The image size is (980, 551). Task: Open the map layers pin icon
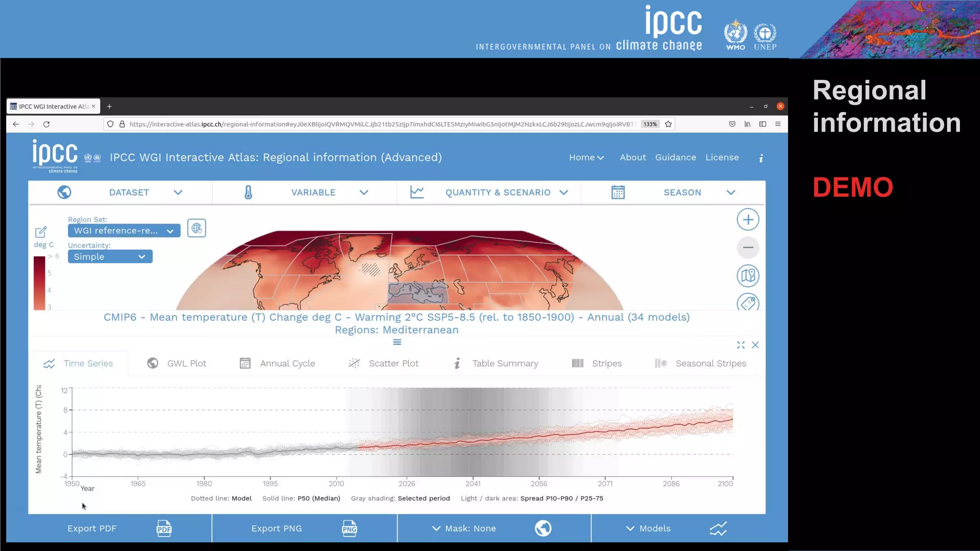click(x=748, y=275)
